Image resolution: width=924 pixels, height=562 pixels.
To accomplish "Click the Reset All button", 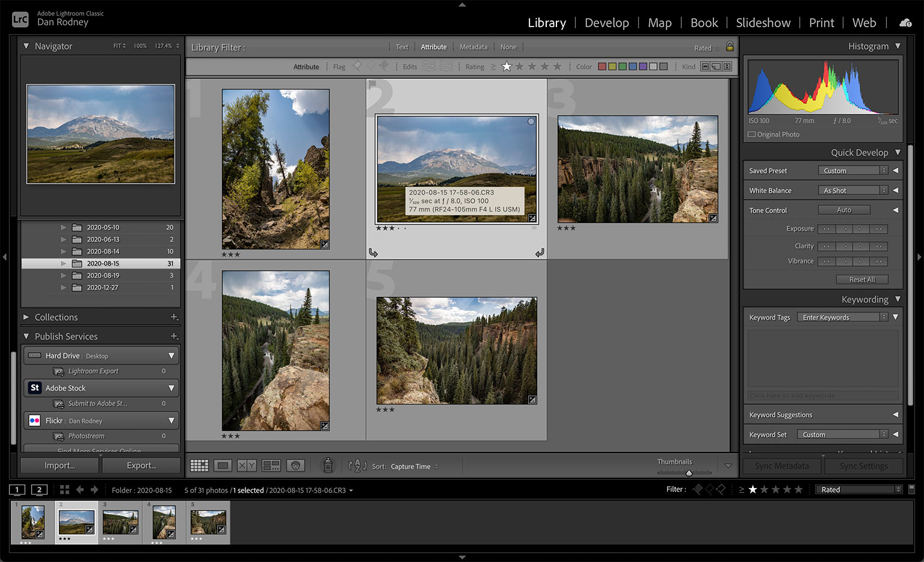I will [861, 279].
